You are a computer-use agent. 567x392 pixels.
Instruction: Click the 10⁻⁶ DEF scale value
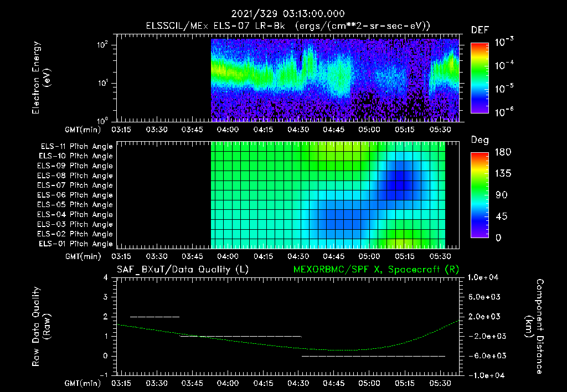pyautogui.click(x=504, y=112)
